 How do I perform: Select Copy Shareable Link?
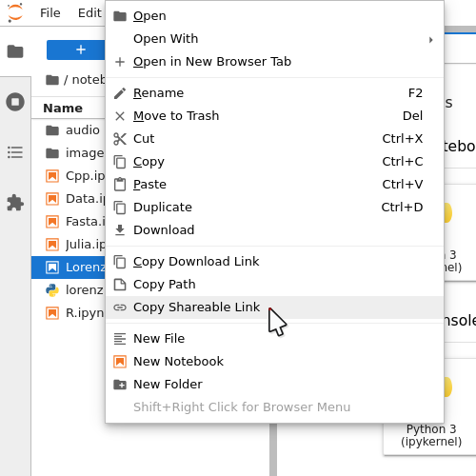(x=274, y=307)
